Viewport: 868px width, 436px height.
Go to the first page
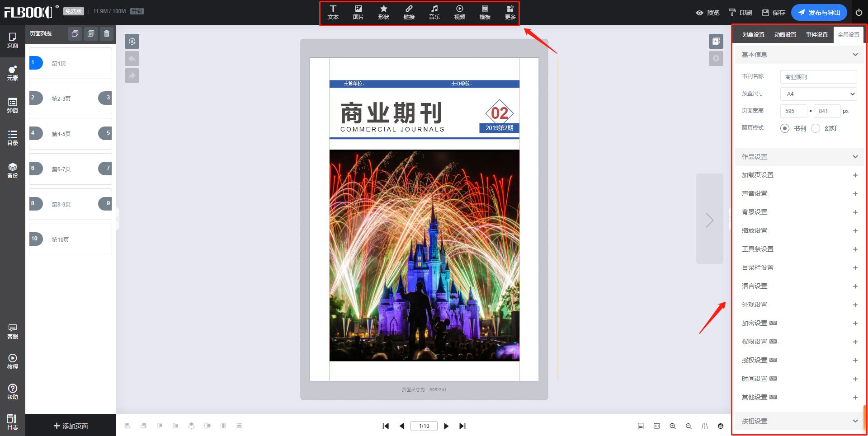(386, 426)
